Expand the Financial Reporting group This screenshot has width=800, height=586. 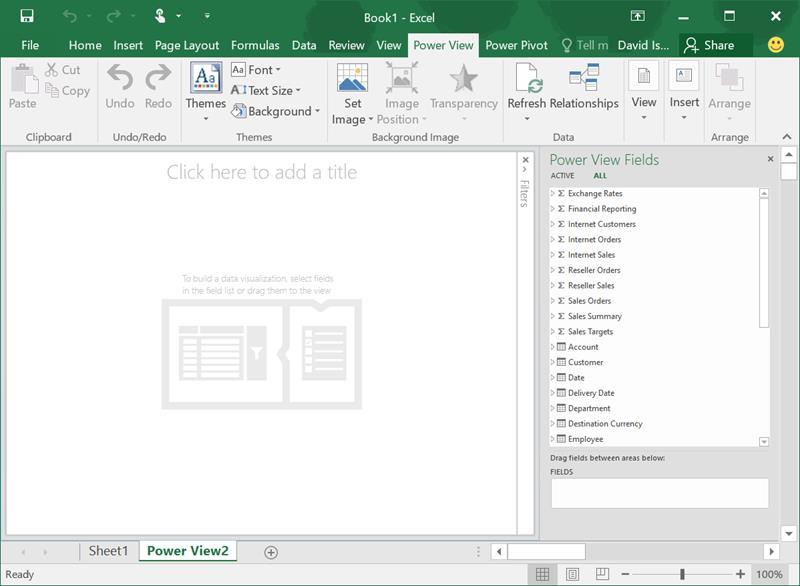coord(553,209)
